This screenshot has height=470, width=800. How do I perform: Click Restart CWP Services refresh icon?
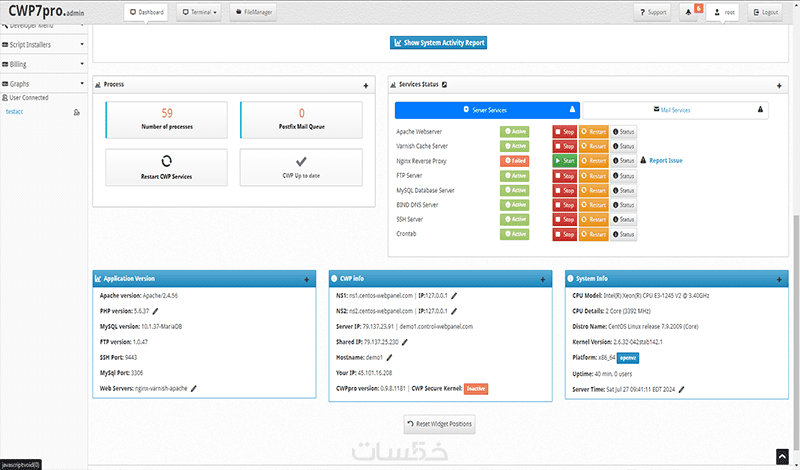tap(166, 161)
